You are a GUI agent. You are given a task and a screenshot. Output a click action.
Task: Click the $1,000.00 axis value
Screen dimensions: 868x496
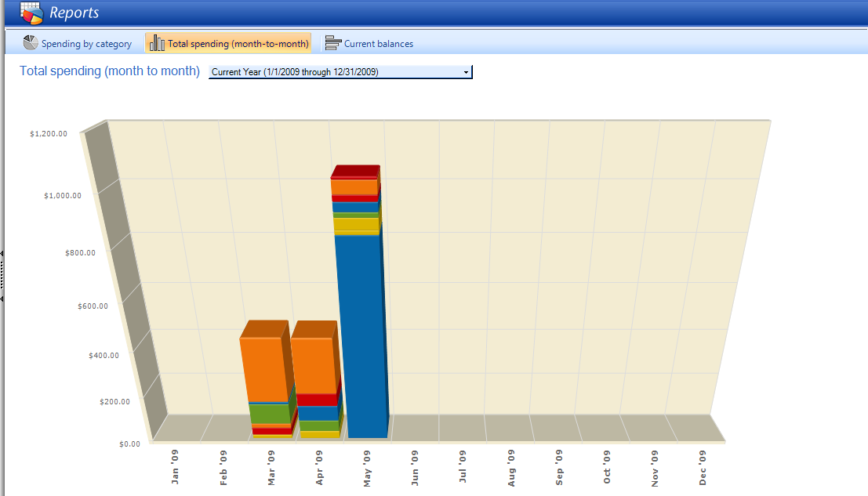click(63, 196)
